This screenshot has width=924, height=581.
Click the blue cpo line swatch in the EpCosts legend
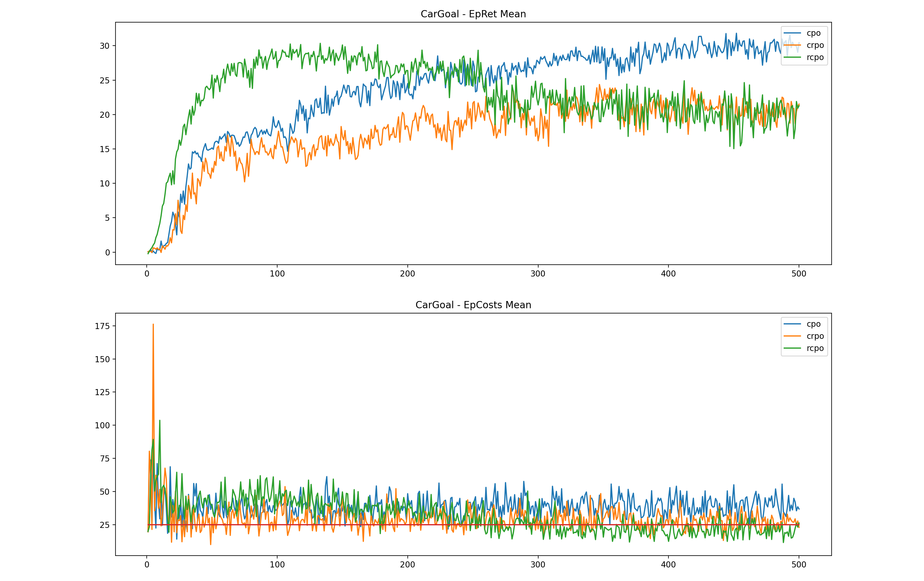coord(792,324)
